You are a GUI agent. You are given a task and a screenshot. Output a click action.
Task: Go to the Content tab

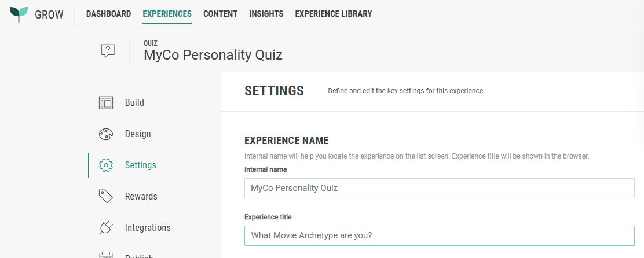[x=220, y=14]
